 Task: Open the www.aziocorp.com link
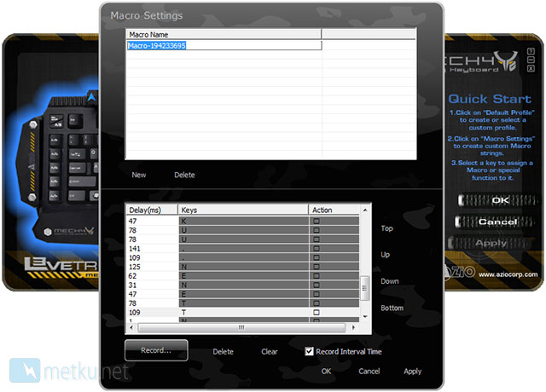coord(508,274)
